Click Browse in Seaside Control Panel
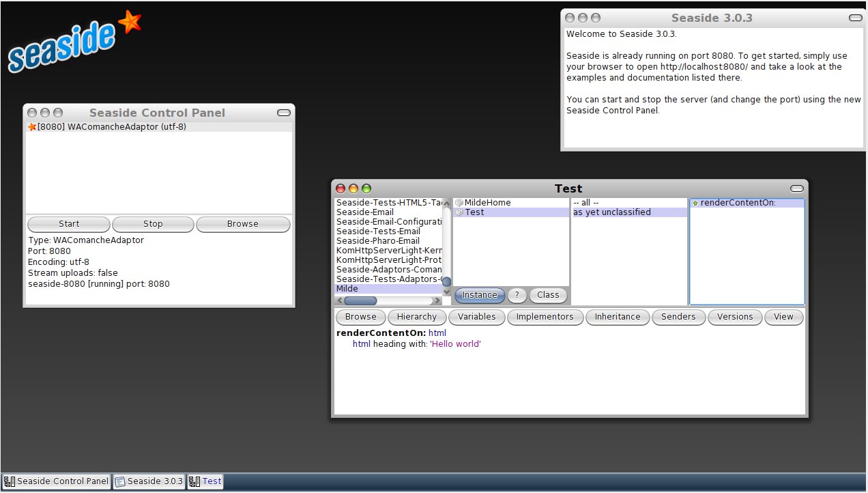The width and height of the screenshot is (868, 493). 243,224
